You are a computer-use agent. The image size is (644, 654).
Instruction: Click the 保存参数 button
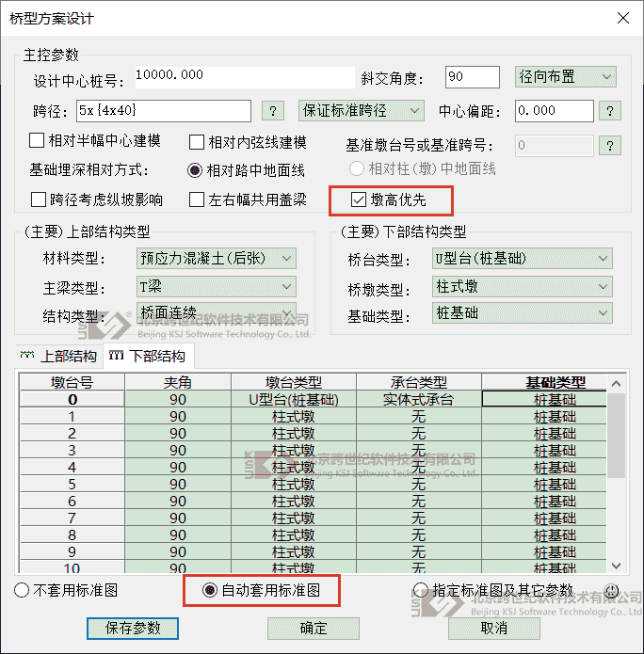pyautogui.click(x=133, y=629)
